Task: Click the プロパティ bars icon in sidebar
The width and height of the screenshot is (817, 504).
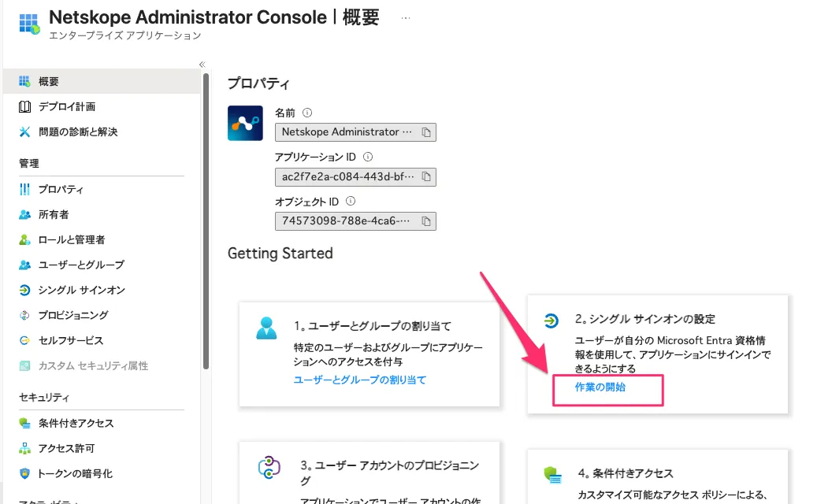Action: [x=24, y=190]
